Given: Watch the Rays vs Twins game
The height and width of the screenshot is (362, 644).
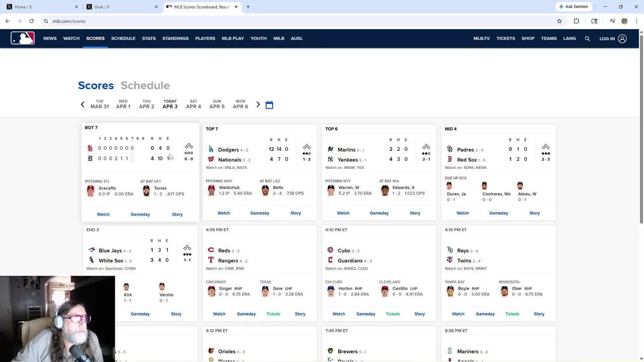Looking at the screenshot, I should coord(458,314).
